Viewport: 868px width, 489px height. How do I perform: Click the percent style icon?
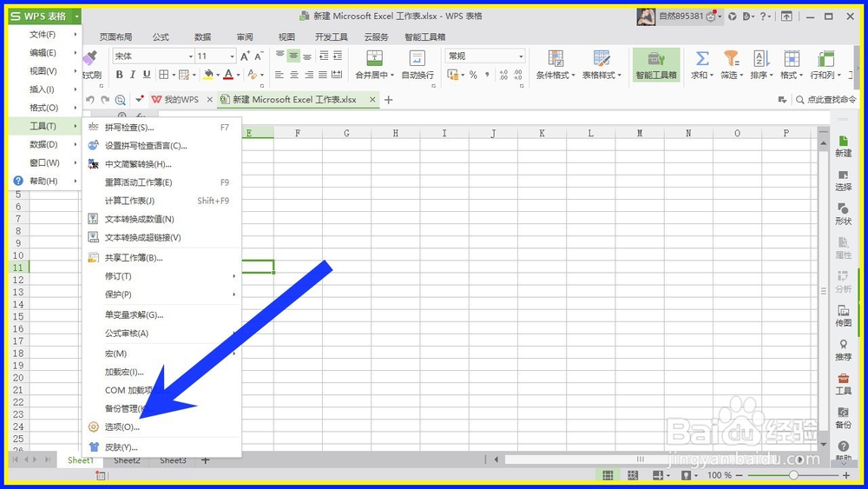tap(473, 75)
